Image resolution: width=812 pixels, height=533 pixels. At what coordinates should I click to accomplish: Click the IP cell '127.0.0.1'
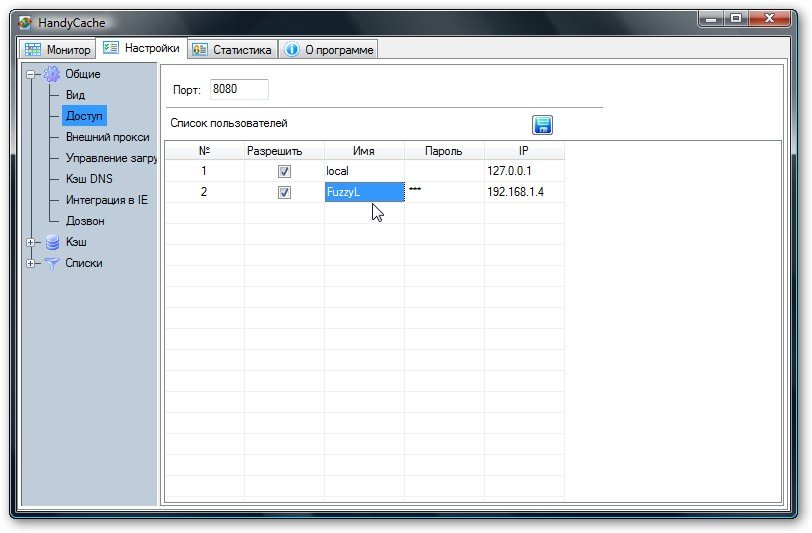click(x=524, y=171)
